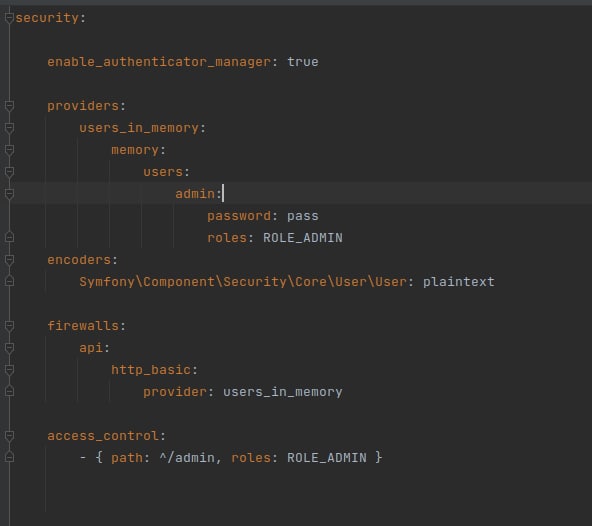The height and width of the screenshot is (526, 592).
Task: Click the 'path' key in access_control
Action: pos(127,458)
